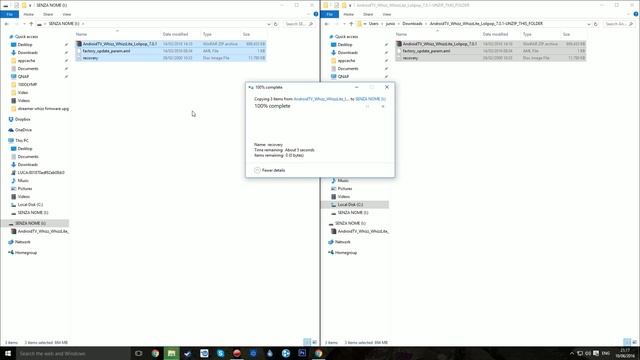
Task: Click Up arrow in right window
Action: click(351, 24)
